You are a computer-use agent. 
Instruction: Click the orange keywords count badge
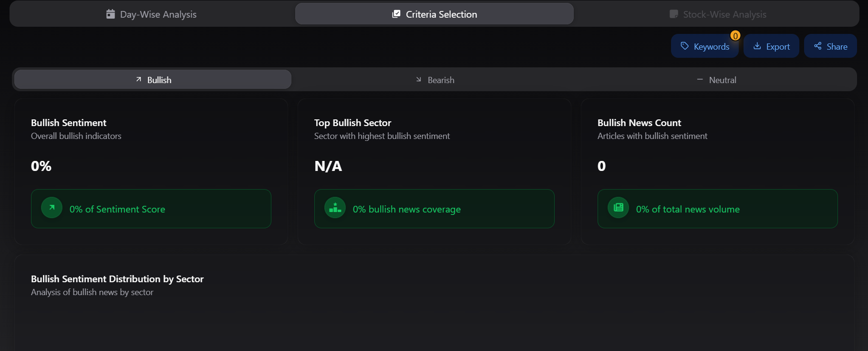(735, 36)
